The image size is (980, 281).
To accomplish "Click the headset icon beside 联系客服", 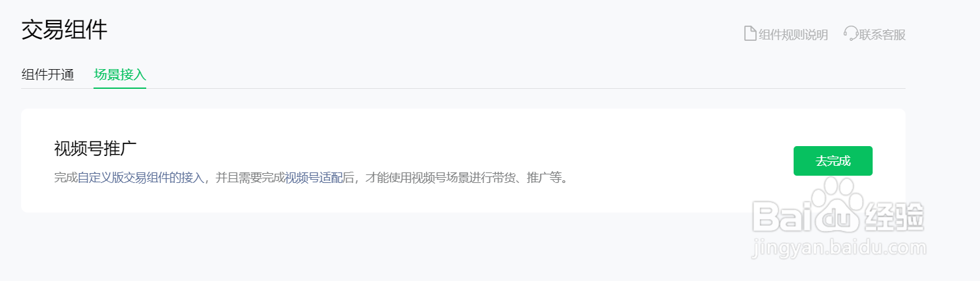I will click(x=851, y=34).
